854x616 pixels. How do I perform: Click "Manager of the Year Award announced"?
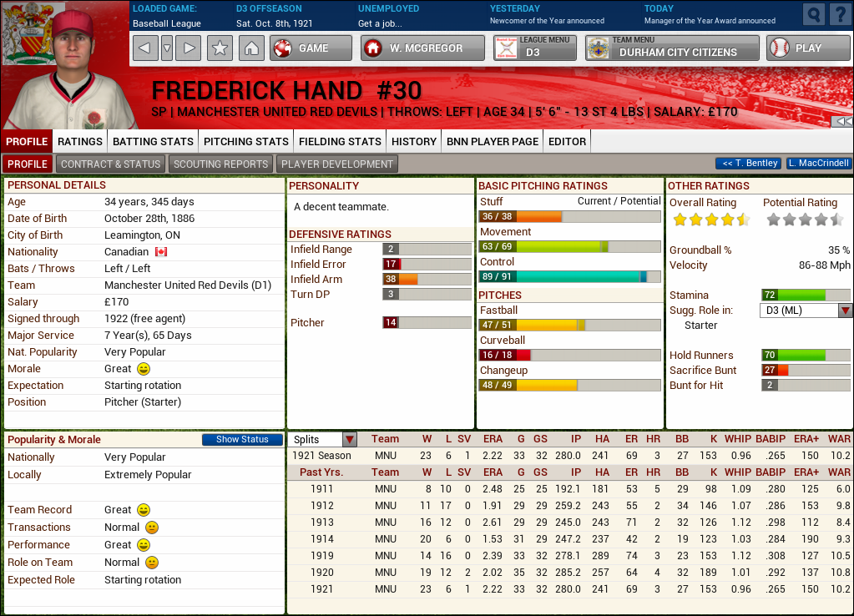pyautogui.click(x=710, y=21)
